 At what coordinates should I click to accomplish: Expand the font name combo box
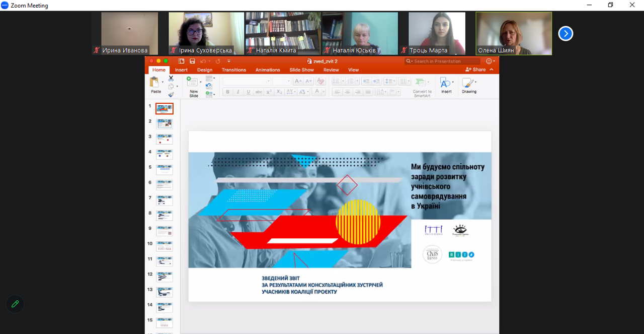pos(269,81)
